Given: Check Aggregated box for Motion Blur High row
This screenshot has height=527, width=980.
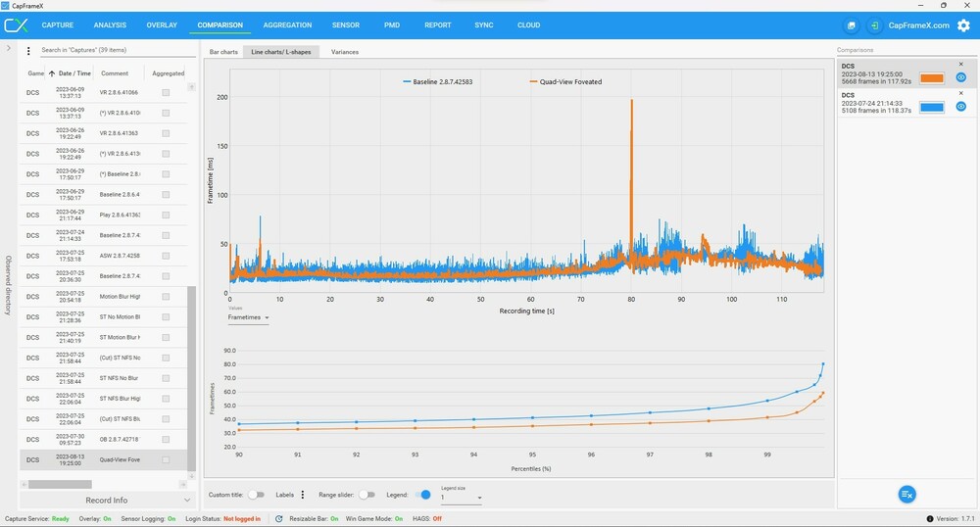Looking at the screenshot, I should coord(166,297).
